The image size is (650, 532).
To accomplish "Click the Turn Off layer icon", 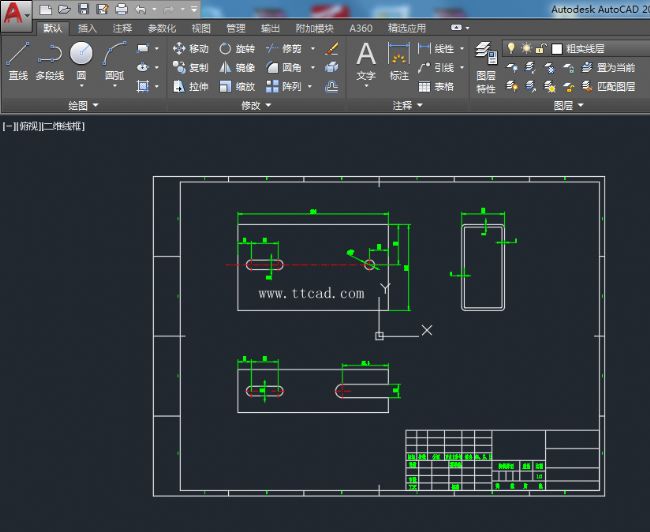I will tap(512, 67).
